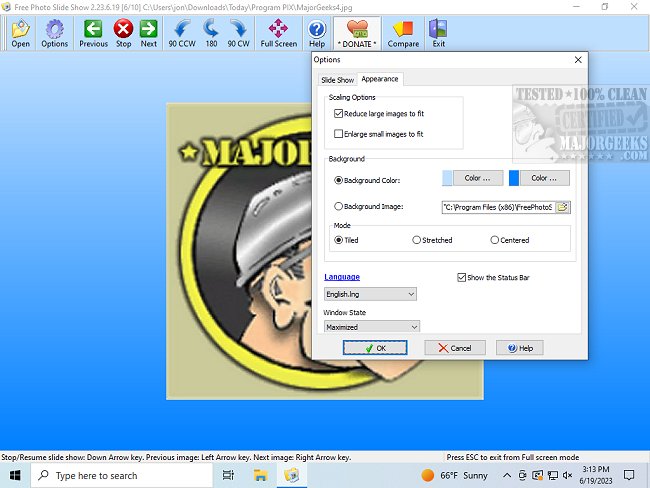Expand the English.lng language dropdown
650x488 pixels.
[x=370, y=294]
